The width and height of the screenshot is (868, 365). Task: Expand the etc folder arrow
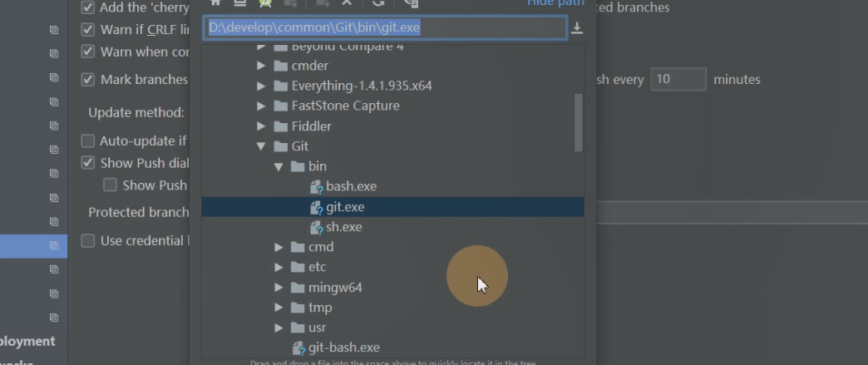click(279, 267)
